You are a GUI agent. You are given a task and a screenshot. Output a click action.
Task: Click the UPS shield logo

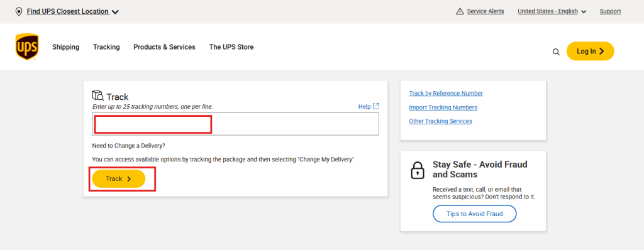click(27, 46)
